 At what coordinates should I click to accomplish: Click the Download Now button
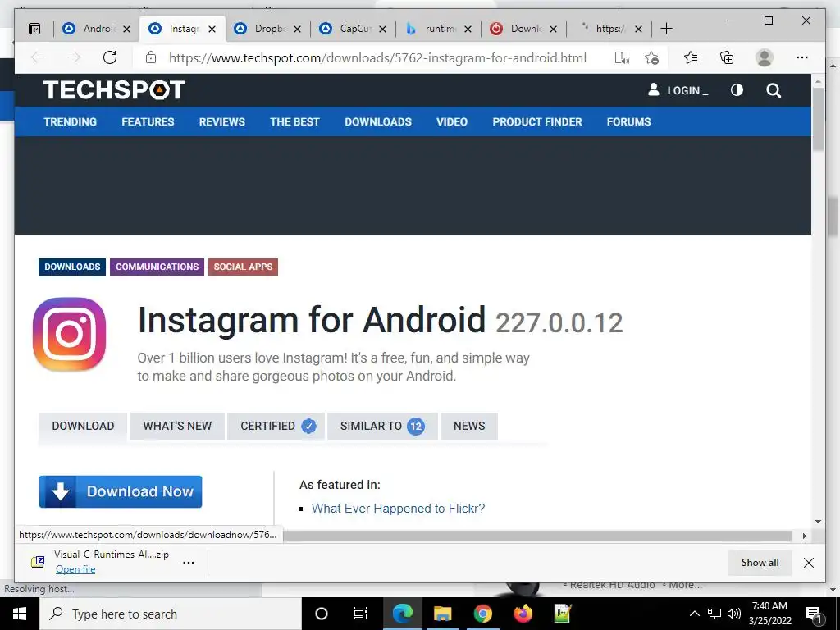[x=121, y=492]
